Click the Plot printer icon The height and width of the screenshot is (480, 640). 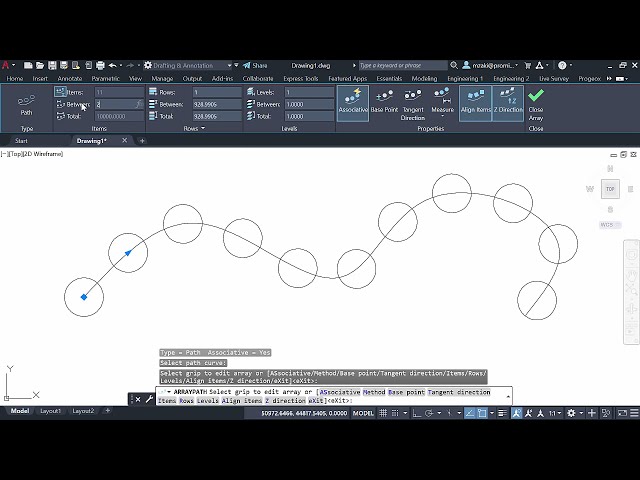[x=100, y=65]
